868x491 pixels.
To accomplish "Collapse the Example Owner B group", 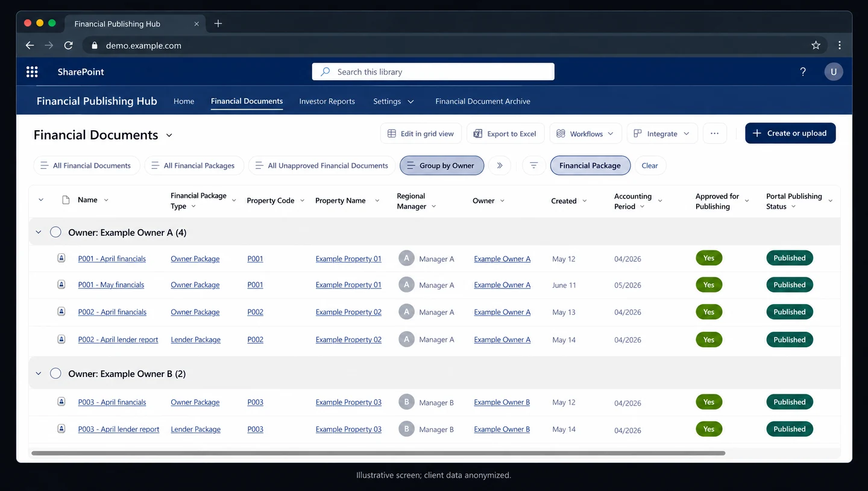I will coord(39,373).
